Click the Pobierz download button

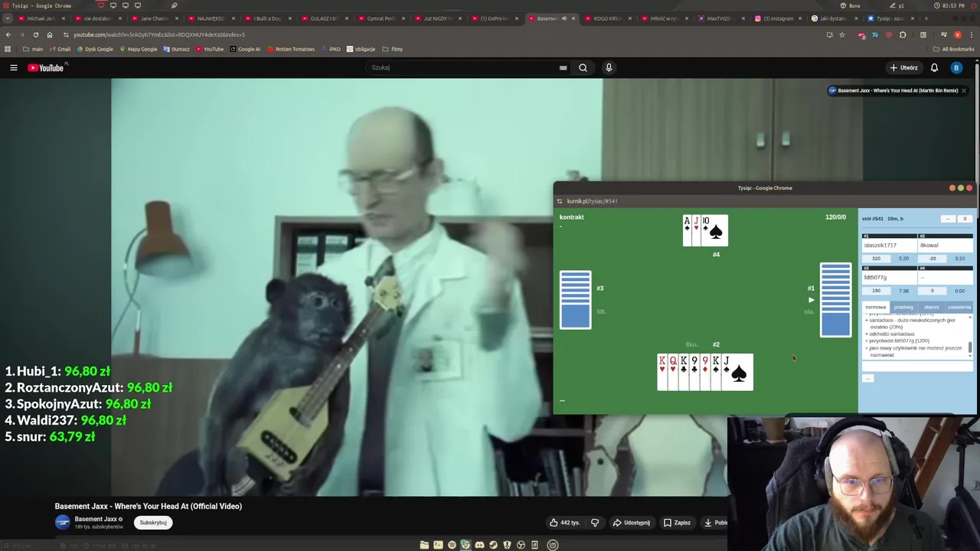pyautogui.click(x=715, y=523)
